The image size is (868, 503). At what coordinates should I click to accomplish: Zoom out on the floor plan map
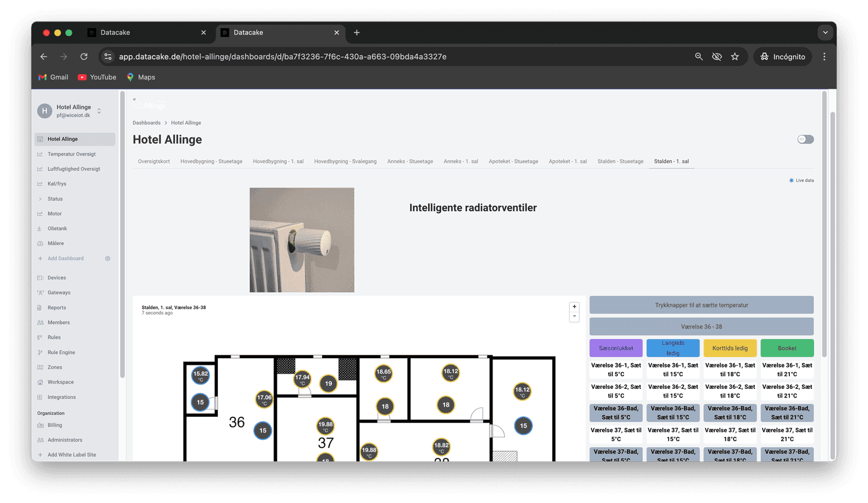click(574, 316)
